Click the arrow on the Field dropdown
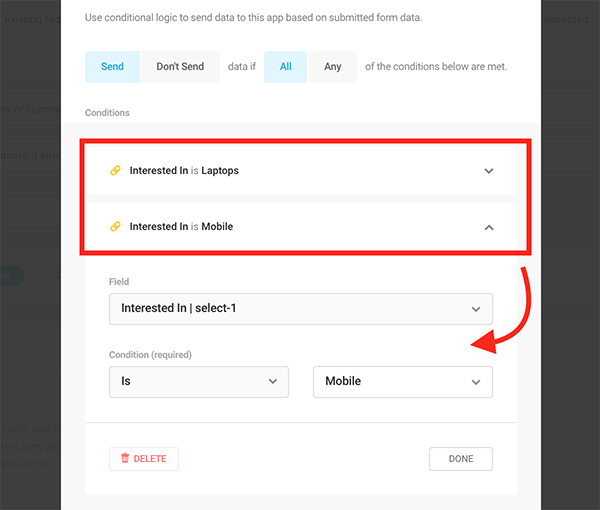 (x=475, y=309)
